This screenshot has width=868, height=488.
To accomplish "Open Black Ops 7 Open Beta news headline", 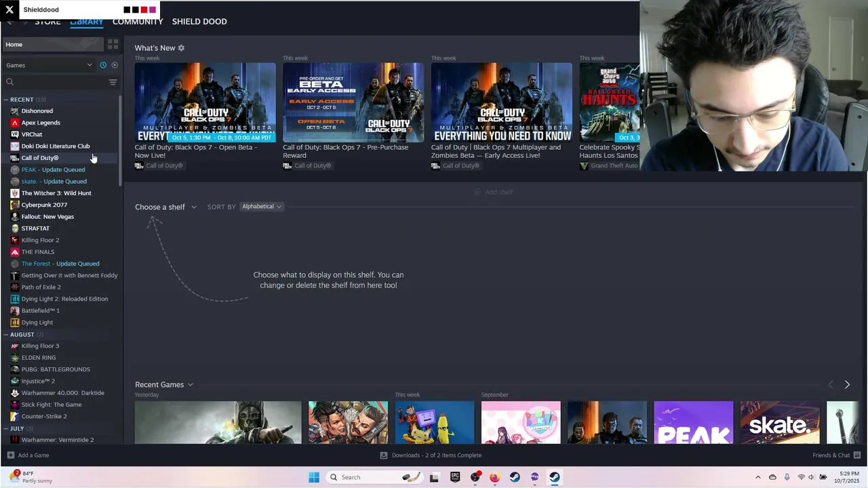I will tap(195, 151).
